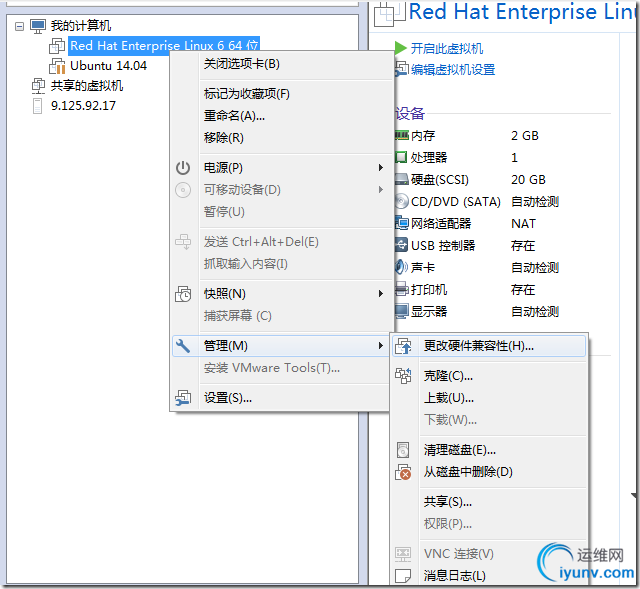Click the USB 控制器 device label

(x=443, y=246)
